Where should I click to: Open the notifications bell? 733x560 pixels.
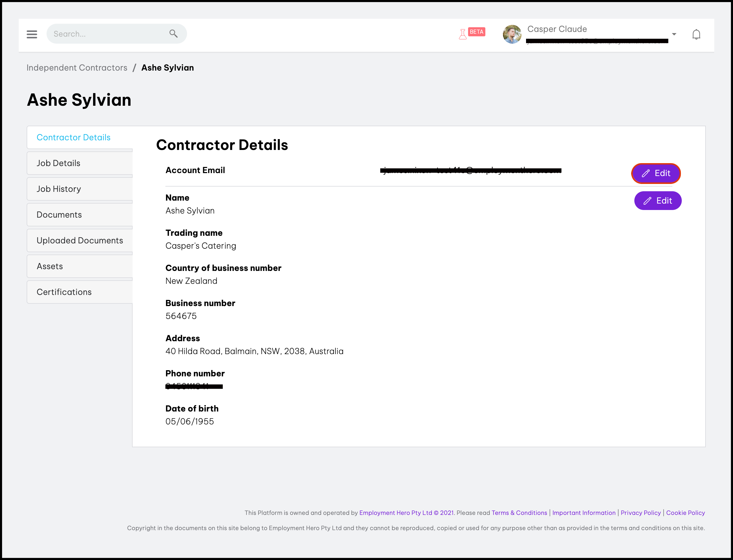[x=696, y=34]
